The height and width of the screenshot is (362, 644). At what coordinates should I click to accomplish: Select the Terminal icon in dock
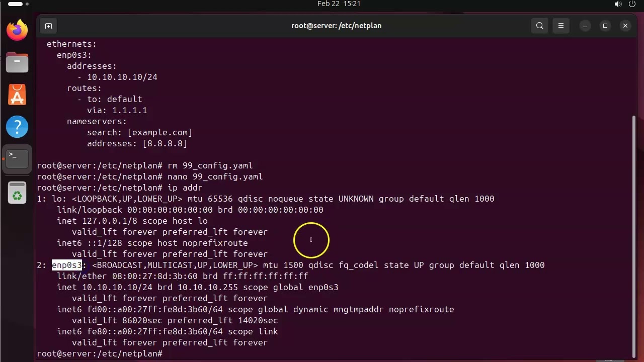point(17,159)
